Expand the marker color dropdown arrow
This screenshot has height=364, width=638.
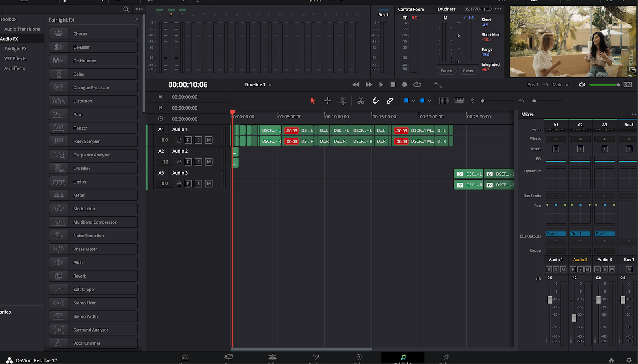pos(429,101)
